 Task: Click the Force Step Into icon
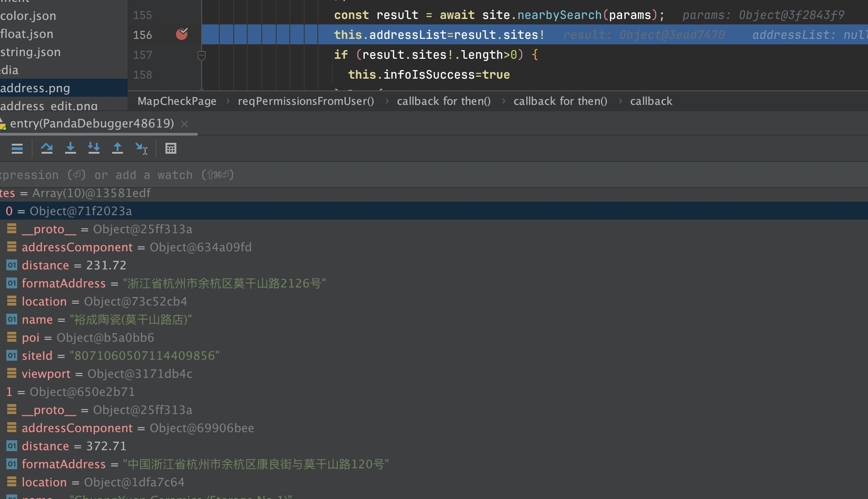point(94,148)
